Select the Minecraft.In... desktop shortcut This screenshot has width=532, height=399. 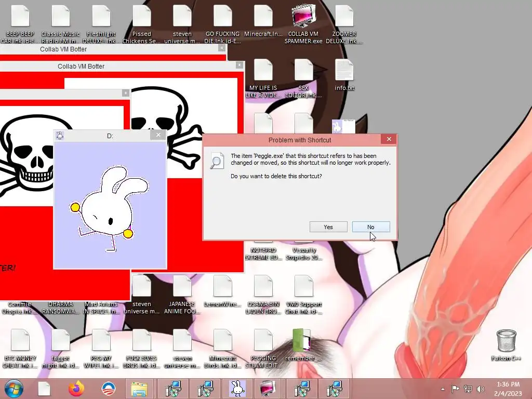pyautogui.click(x=263, y=20)
